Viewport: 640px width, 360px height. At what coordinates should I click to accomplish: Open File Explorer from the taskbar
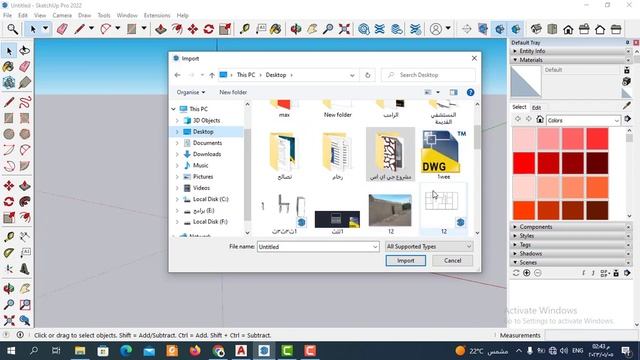80,351
